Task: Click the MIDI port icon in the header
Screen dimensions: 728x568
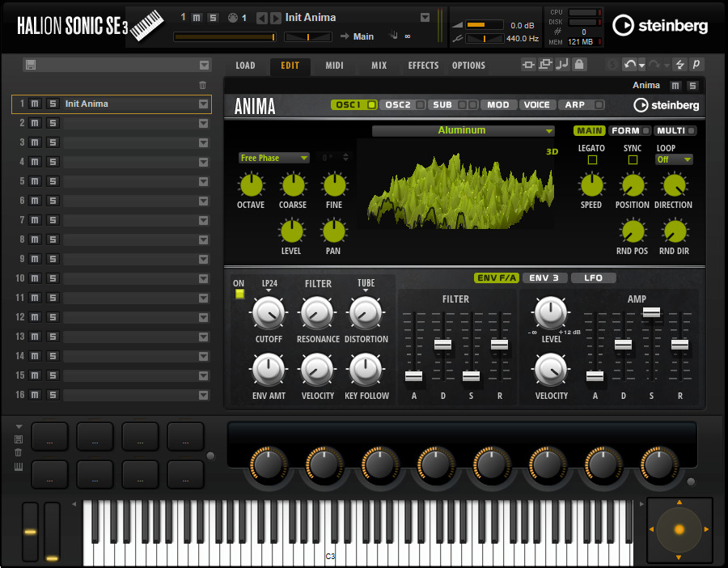Action: 233,18
